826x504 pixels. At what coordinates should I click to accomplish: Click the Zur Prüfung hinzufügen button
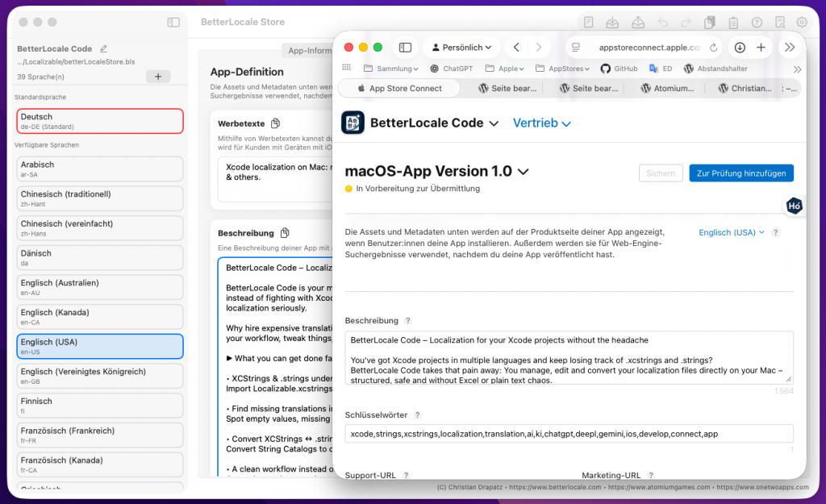741,173
